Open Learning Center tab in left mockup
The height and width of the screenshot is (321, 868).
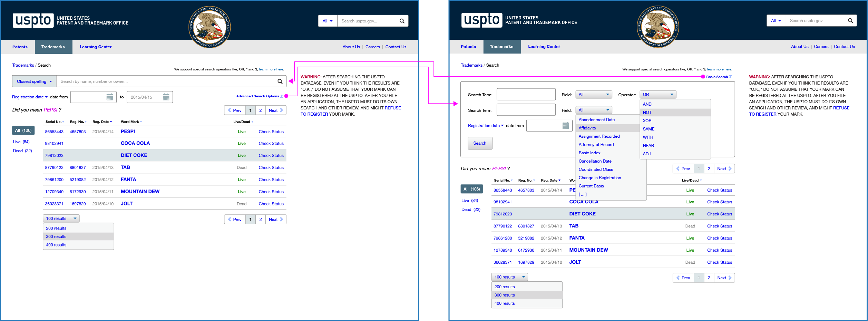point(96,47)
